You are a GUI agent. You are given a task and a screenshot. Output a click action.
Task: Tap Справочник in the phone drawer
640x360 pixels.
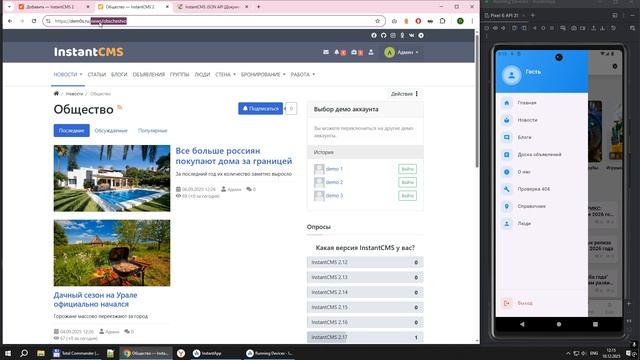(x=542, y=206)
